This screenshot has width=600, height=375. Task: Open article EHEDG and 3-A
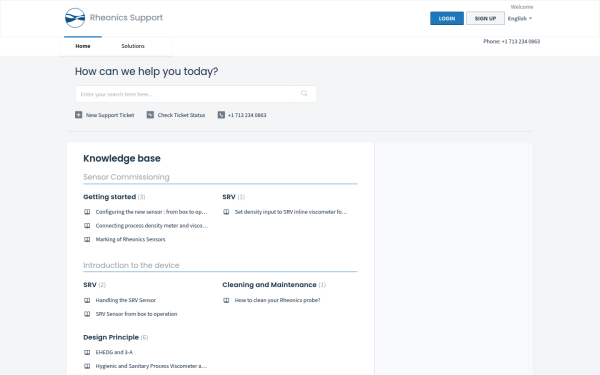click(114, 352)
